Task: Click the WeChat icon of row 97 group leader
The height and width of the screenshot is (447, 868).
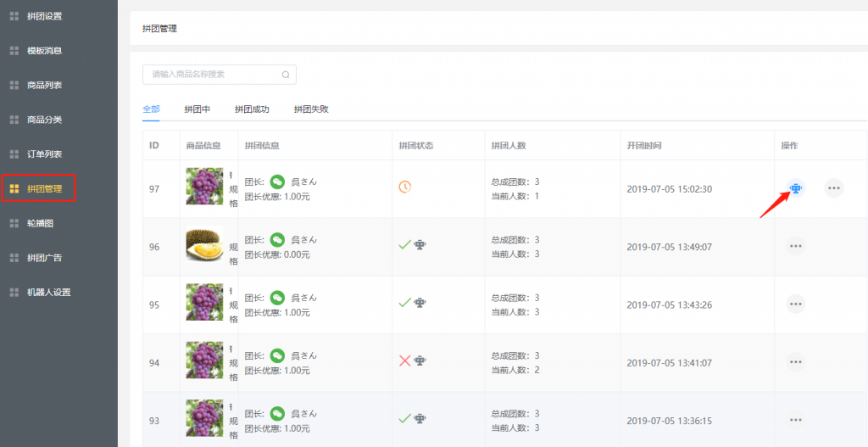Action: [x=277, y=182]
